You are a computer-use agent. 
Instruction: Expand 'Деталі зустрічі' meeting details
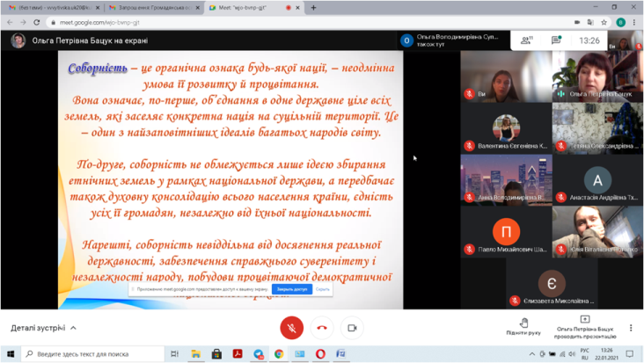click(x=43, y=328)
